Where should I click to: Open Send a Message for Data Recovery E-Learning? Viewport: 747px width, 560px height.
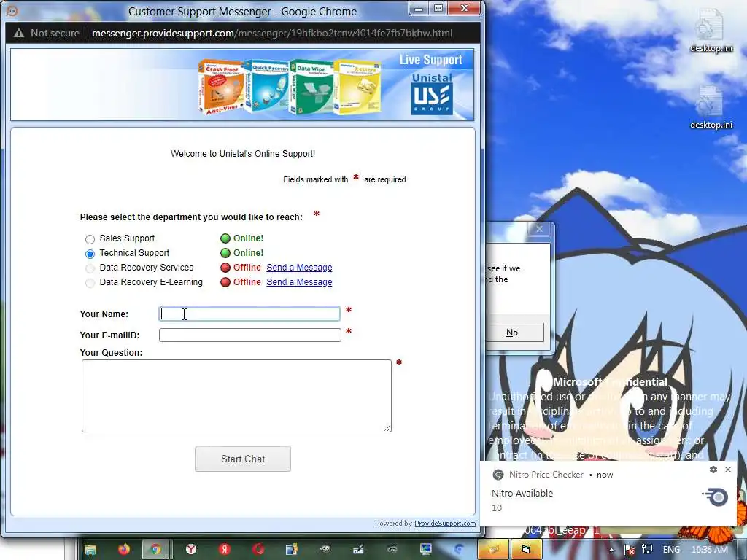(299, 282)
